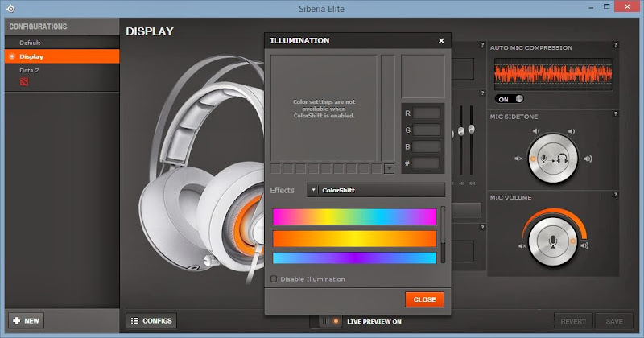Choose the rainbow ColorShift gradient
The height and width of the screenshot is (338, 644).
coord(354,216)
